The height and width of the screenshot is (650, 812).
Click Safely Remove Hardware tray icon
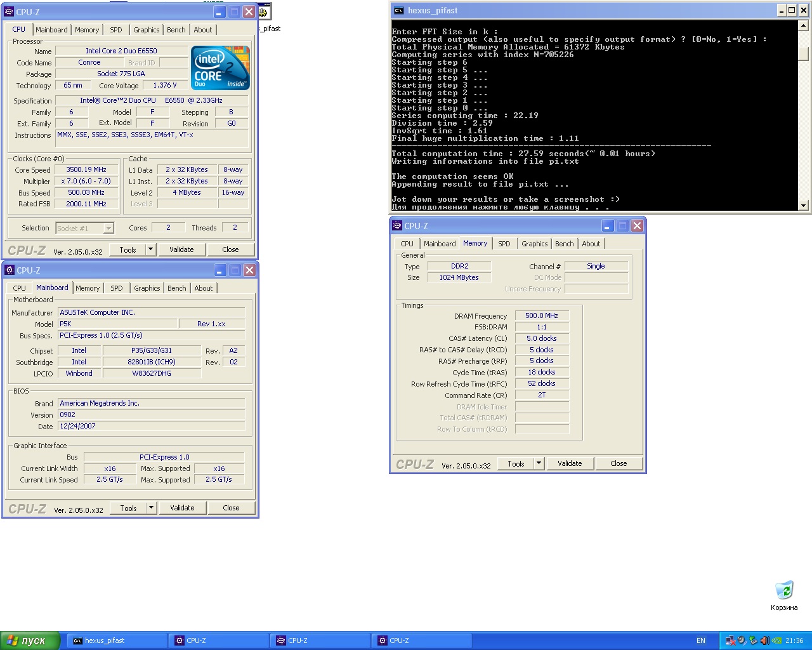[753, 640]
